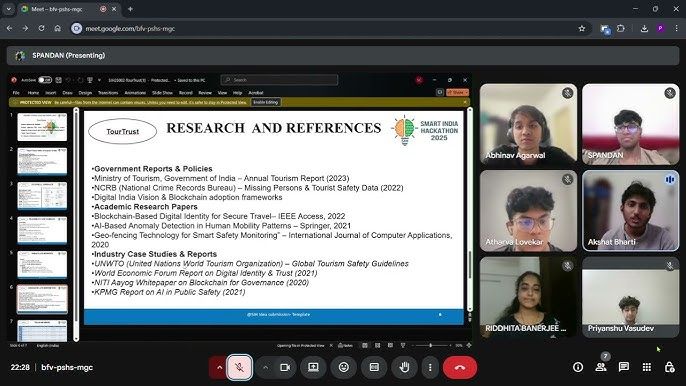Click the PowerPoint Save icon
This screenshot has height=386, width=686.
(x=59, y=80)
